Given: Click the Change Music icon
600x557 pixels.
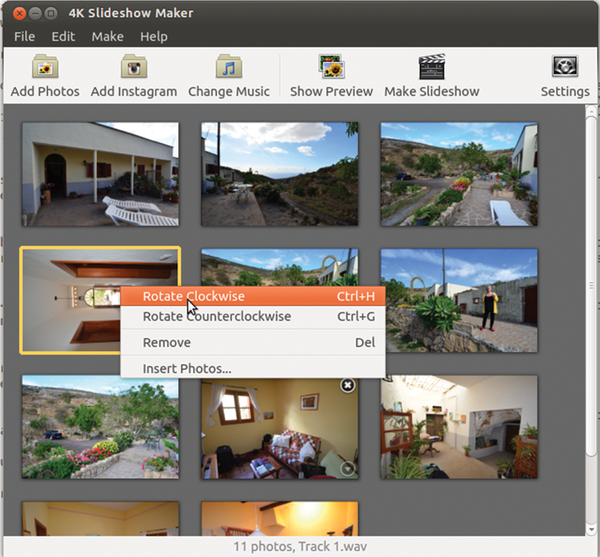Looking at the screenshot, I should (x=228, y=66).
